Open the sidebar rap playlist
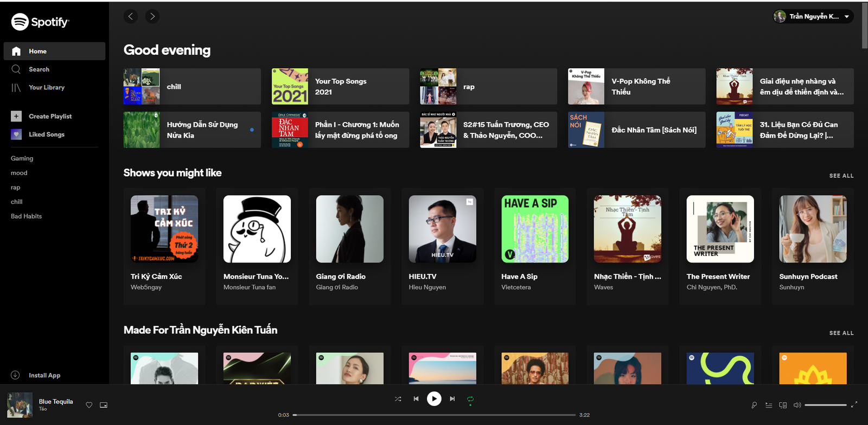868x425 pixels. point(15,188)
